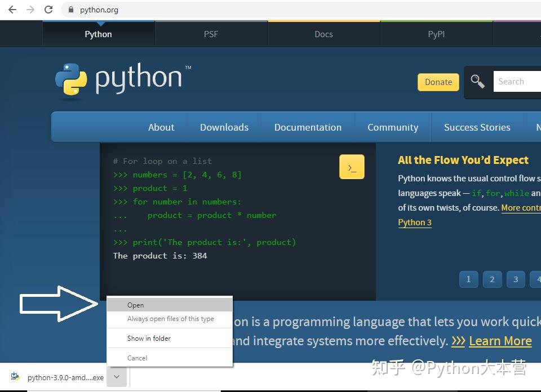
Task: Select carousel page 3
Action: (x=516, y=279)
